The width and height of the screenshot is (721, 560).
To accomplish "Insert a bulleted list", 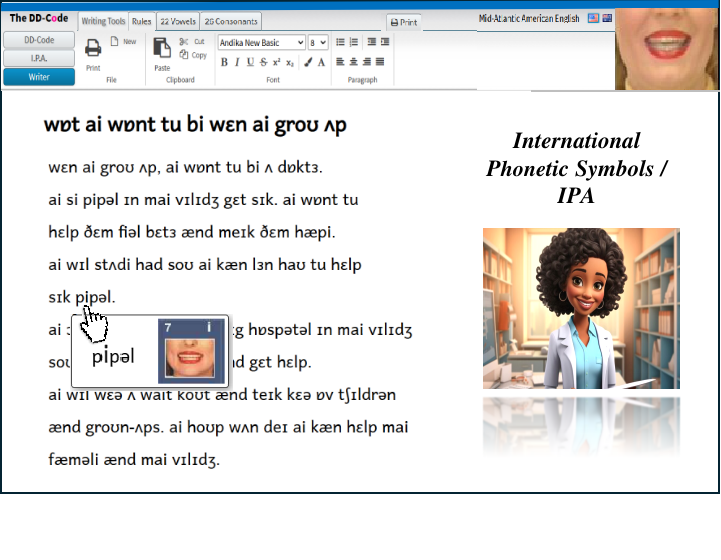I will click(340, 42).
